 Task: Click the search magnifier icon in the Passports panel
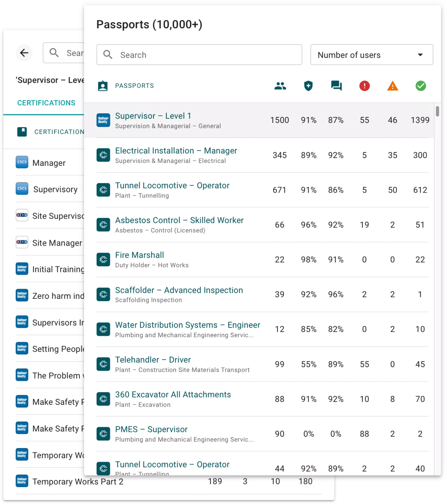click(x=108, y=55)
